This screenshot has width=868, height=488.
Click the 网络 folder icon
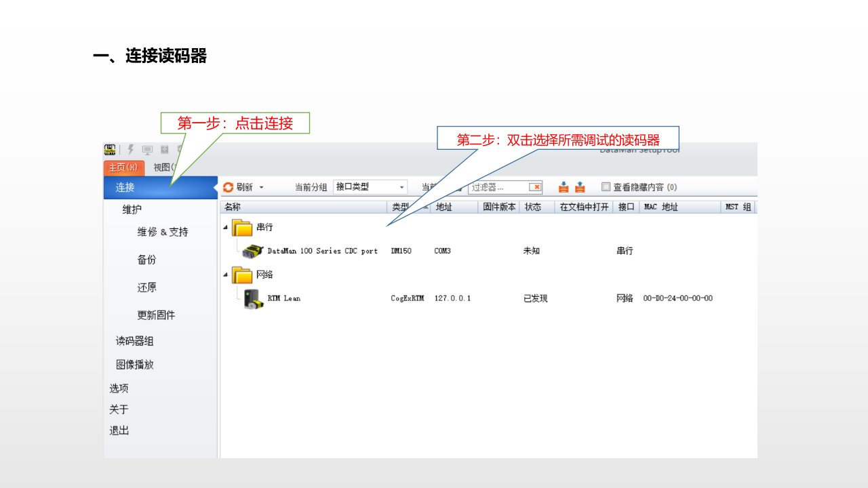[x=242, y=274]
